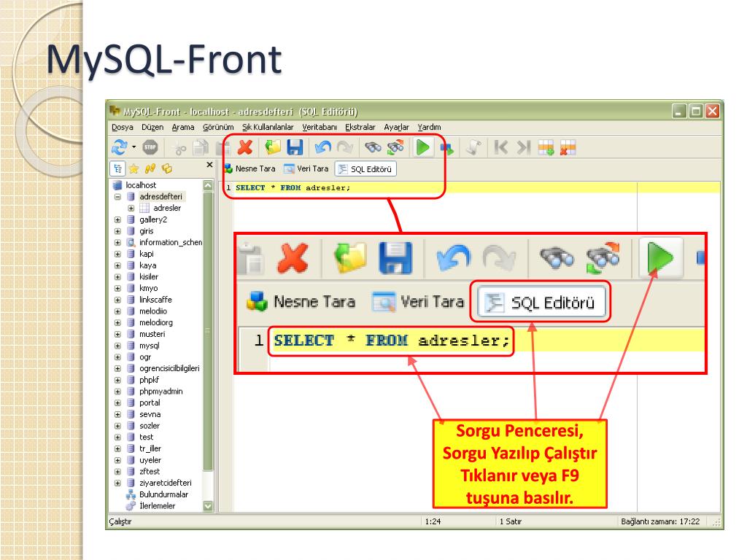The width and height of the screenshot is (747, 560).
Task: Click 'Bağlantı zamanı: 17:22' in status bar
Action: click(x=660, y=521)
